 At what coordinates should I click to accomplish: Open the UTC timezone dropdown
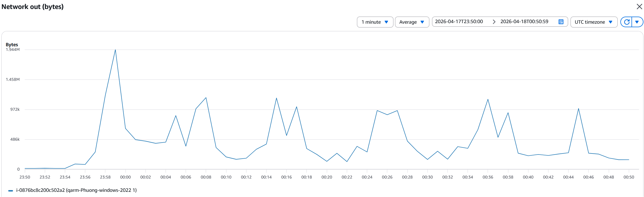[594, 22]
